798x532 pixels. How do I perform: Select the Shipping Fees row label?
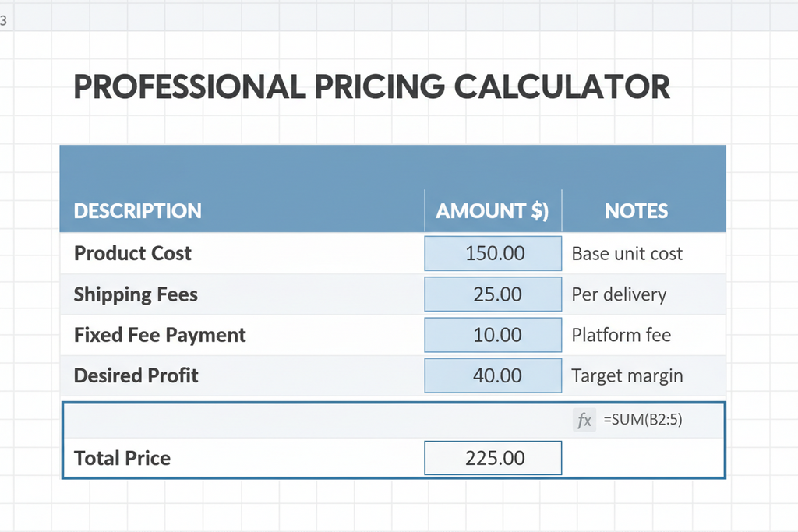click(x=136, y=294)
